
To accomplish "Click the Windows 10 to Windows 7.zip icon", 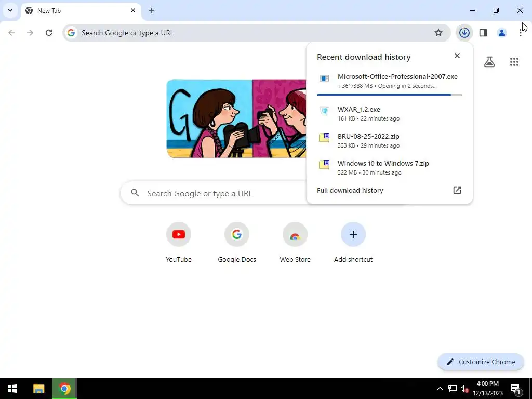I will click(324, 165).
